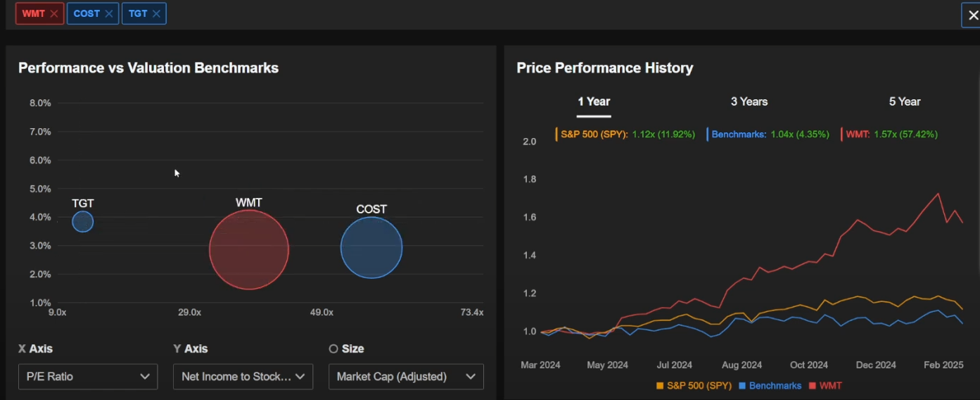Switch to the 1 Year tab

point(594,101)
